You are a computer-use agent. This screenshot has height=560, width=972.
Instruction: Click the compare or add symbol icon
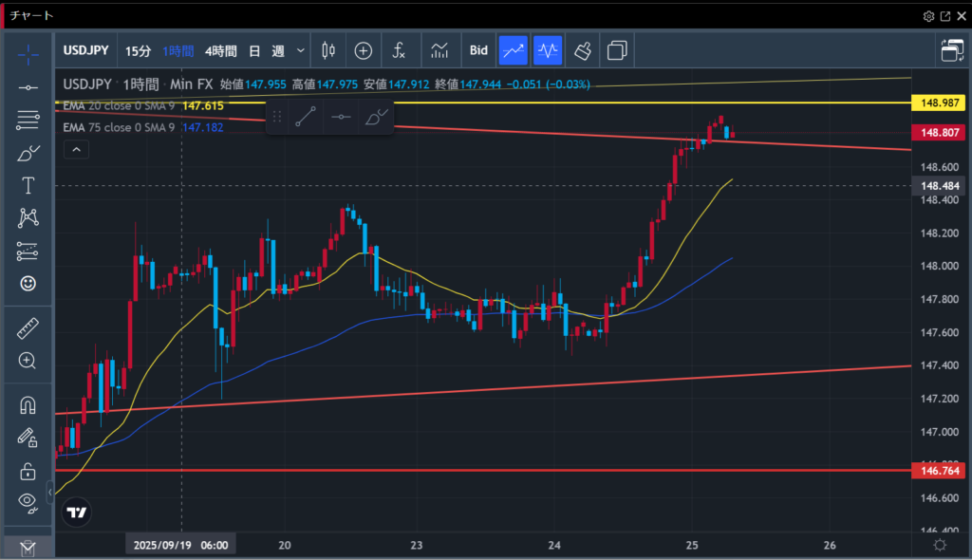pyautogui.click(x=364, y=50)
